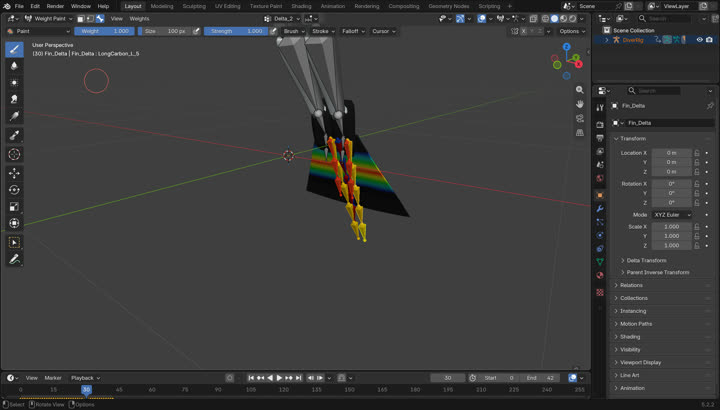
Task: Open the timeline Marker menu
Action: click(x=53, y=378)
